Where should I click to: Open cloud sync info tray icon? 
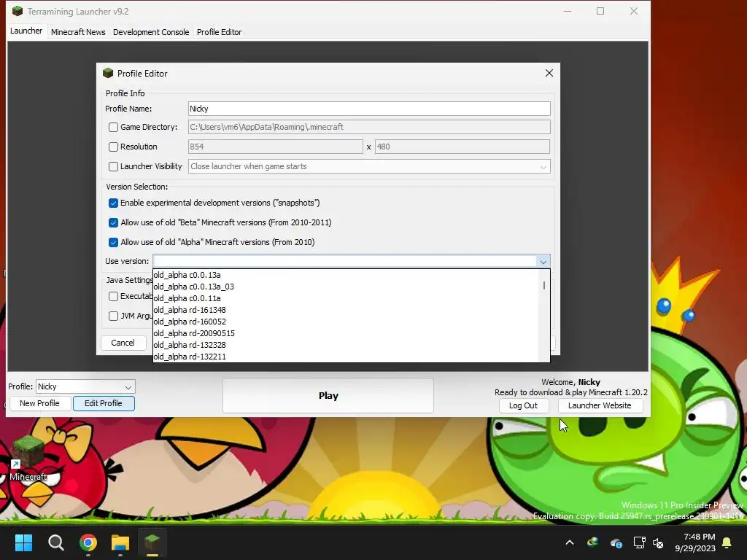[616, 542]
